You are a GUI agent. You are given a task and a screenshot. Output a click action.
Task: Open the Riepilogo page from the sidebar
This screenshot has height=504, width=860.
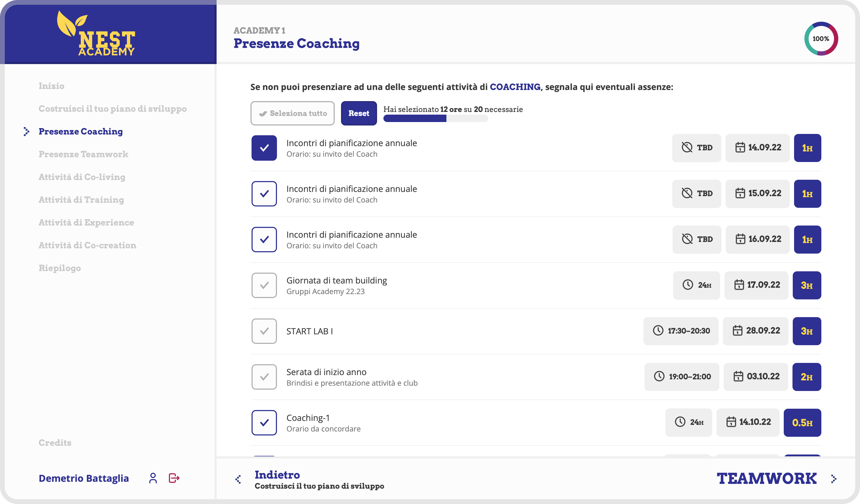tap(60, 268)
